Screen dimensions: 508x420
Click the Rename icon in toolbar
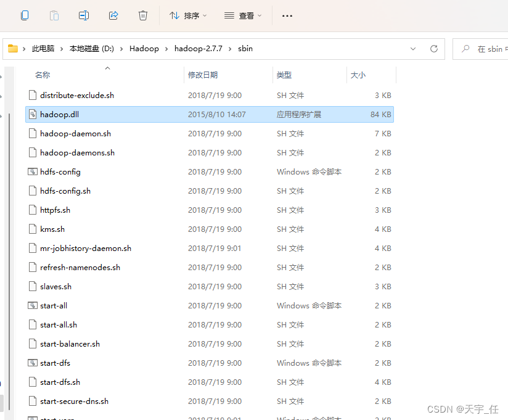pos(84,15)
